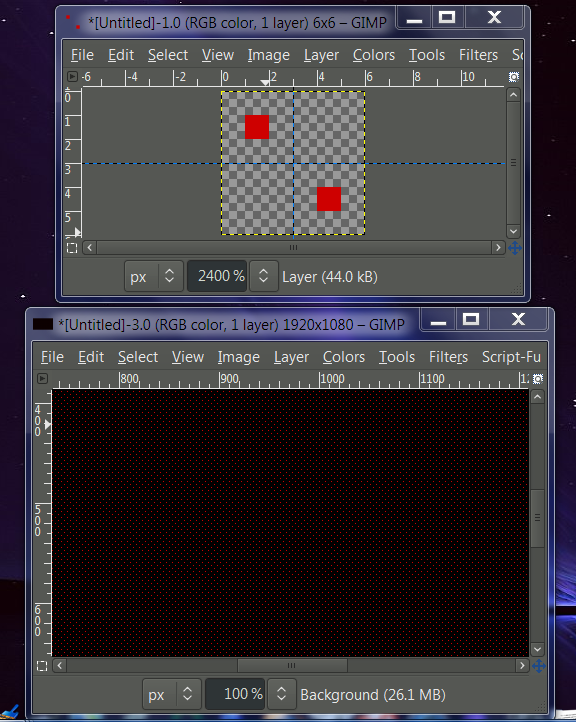576x722 pixels.
Task: Click horizontal scrollbar right arrow in 1920x1080 window
Action: [x=522, y=665]
